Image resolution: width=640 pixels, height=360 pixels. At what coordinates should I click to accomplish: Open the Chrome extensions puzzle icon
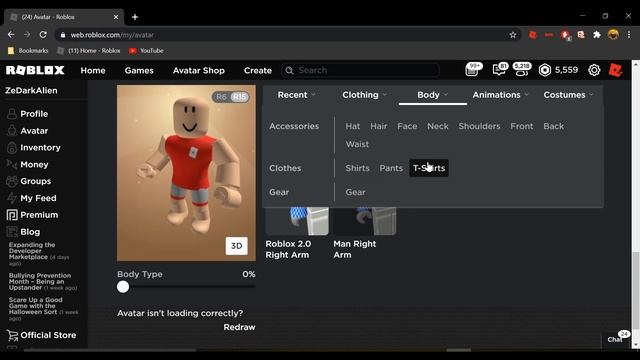point(597,35)
